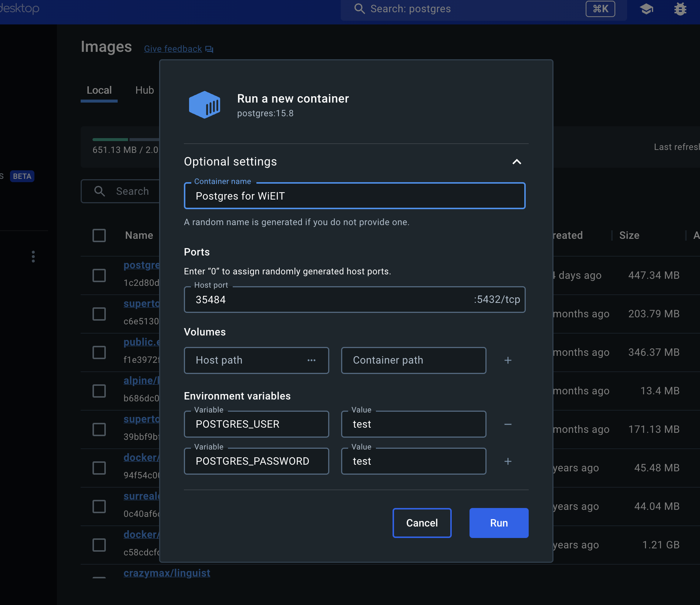Image resolution: width=700 pixels, height=605 pixels.
Task: Toggle the select-all images checkbox
Action: (99, 235)
